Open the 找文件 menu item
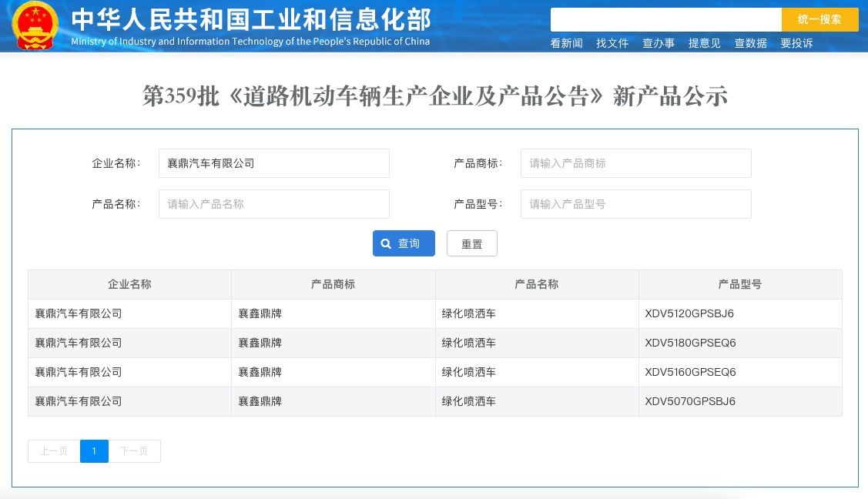The width and height of the screenshot is (868, 499). [x=612, y=43]
